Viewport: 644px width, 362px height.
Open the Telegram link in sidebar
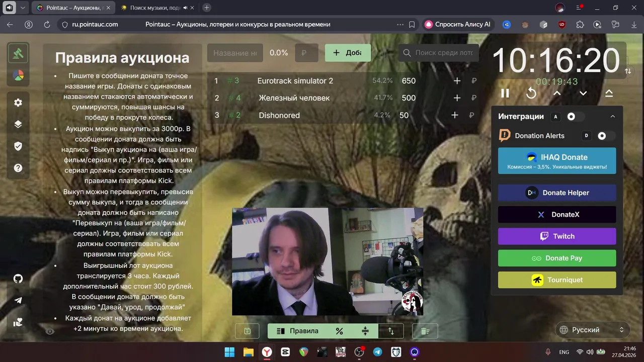(x=18, y=300)
